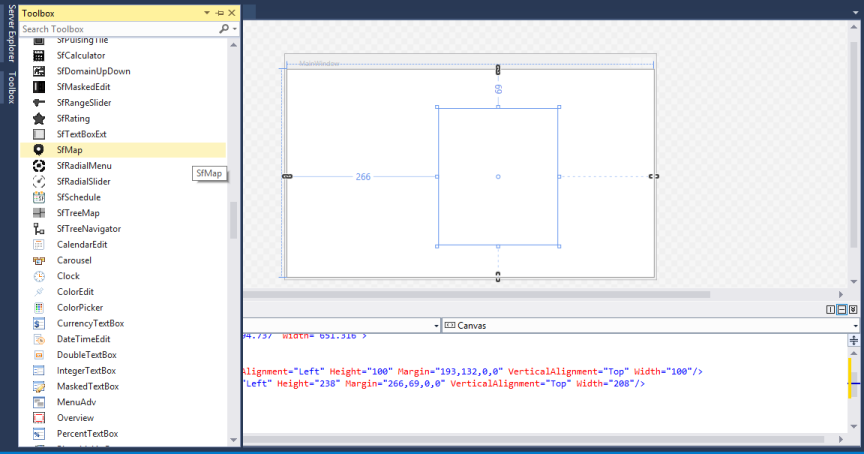Click the XAML editor split bar button

pos(854,340)
